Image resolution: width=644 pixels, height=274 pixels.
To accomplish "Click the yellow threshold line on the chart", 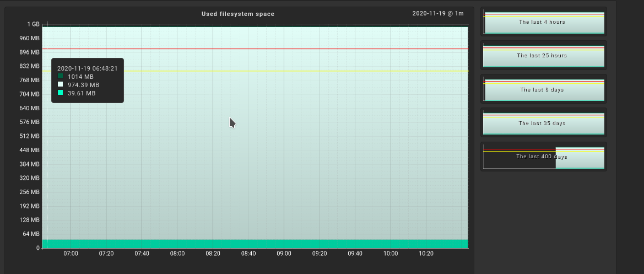I will (x=275, y=71).
